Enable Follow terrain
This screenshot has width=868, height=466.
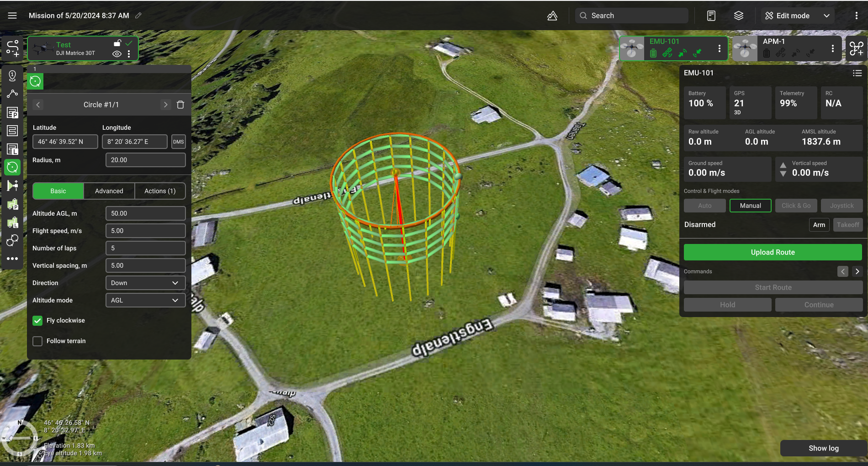[37, 341]
